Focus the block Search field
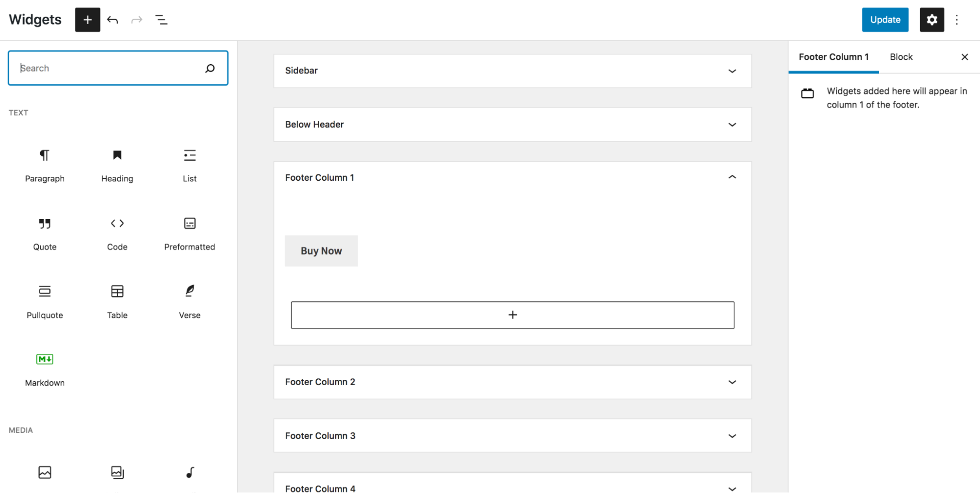This screenshot has height=493, width=980. 110,68
